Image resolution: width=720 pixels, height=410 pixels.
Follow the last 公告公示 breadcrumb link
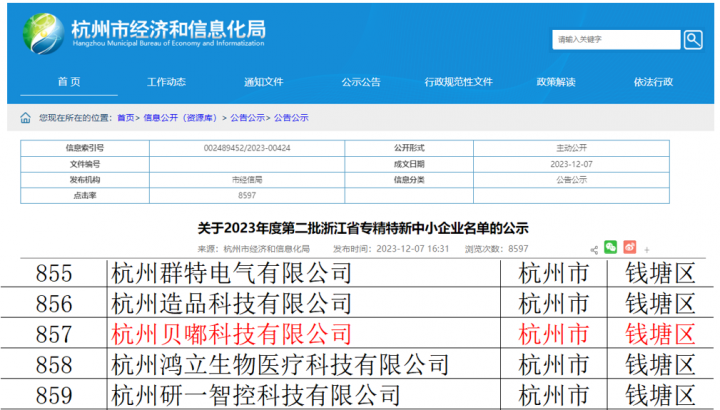point(291,118)
